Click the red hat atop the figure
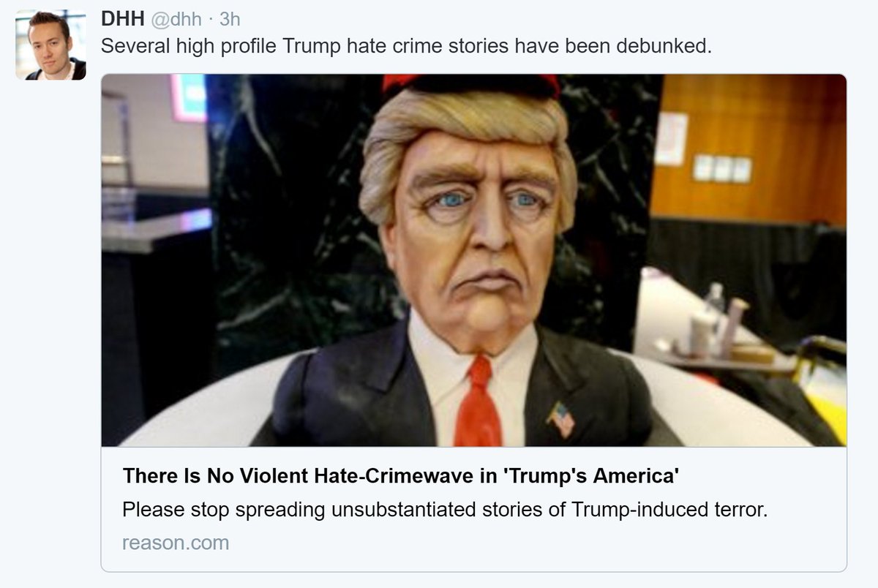 [x=470, y=84]
